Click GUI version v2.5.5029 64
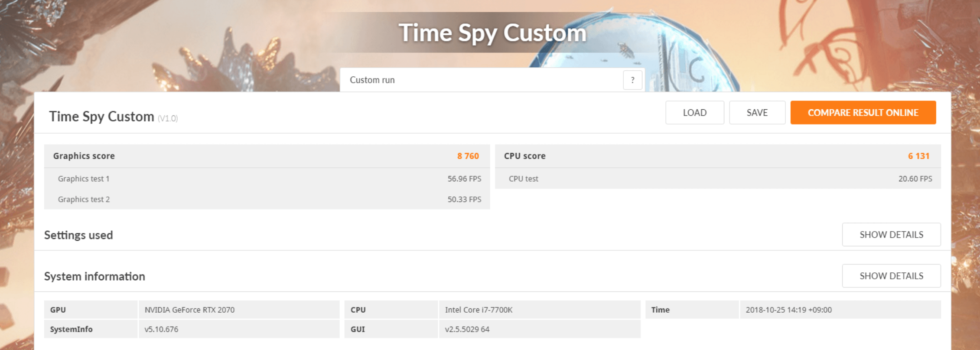The height and width of the screenshot is (350, 980). [x=540, y=329]
